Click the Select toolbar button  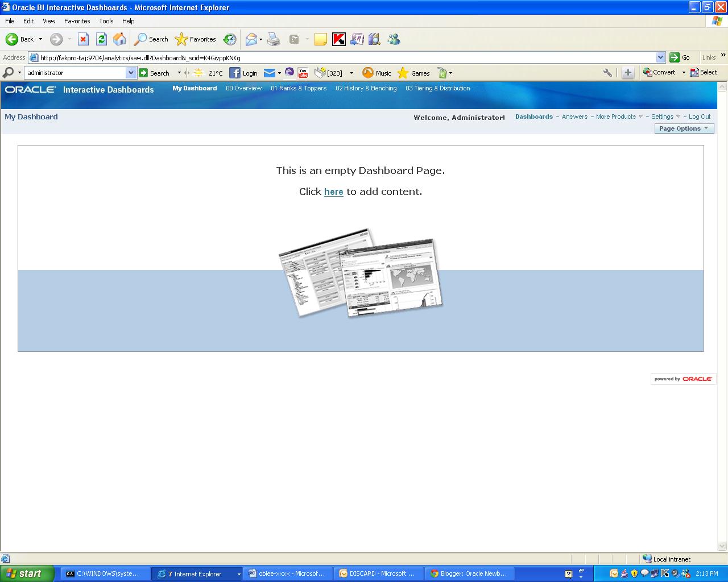704,72
